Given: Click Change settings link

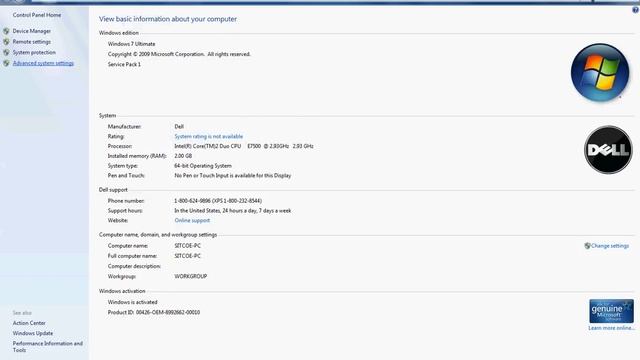Looking at the screenshot, I should [610, 246].
